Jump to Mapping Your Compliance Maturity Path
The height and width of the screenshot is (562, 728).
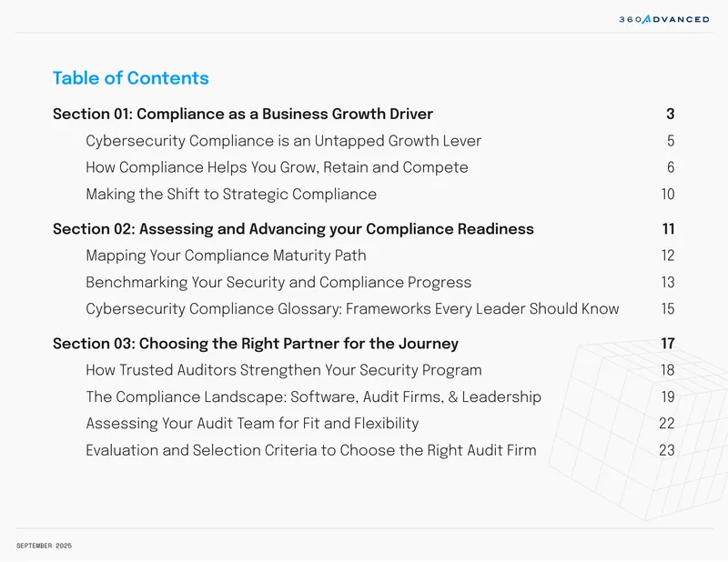pyautogui.click(x=226, y=256)
